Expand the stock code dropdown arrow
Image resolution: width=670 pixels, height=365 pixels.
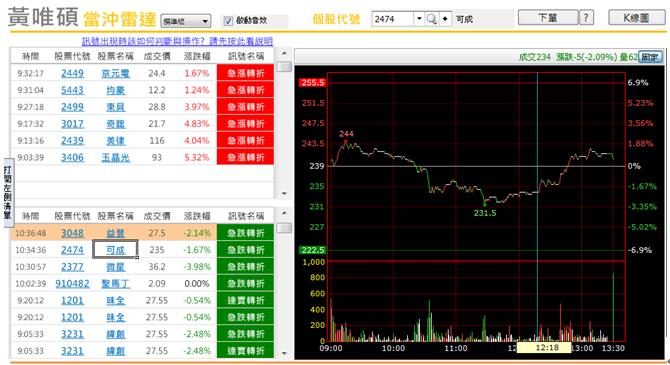(x=419, y=19)
